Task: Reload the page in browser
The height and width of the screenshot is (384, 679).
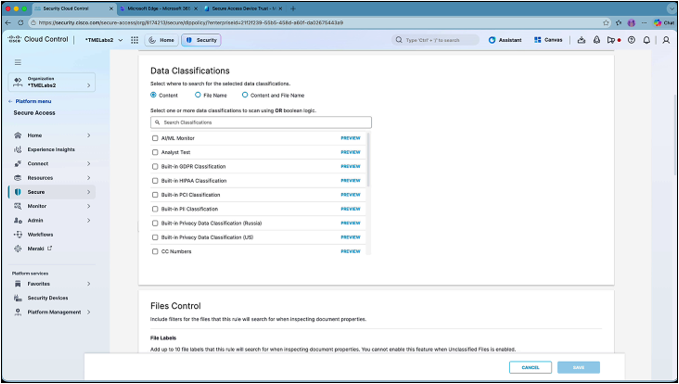Action: point(20,23)
